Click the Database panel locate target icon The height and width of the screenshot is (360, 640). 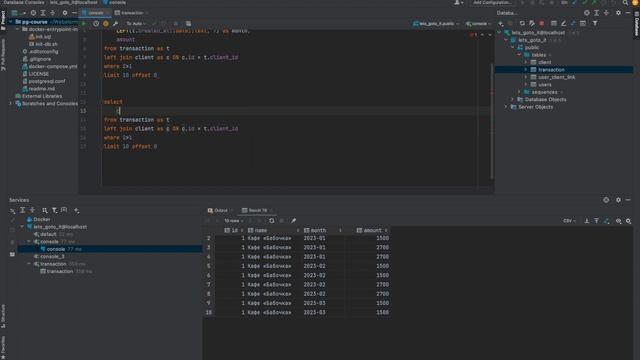(x=587, y=13)
